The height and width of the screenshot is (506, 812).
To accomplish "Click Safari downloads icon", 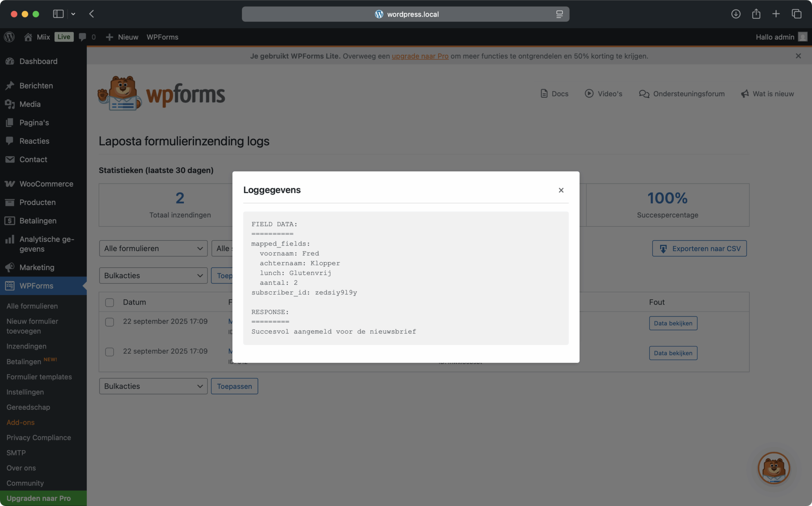I will click(x=735, y=14).
